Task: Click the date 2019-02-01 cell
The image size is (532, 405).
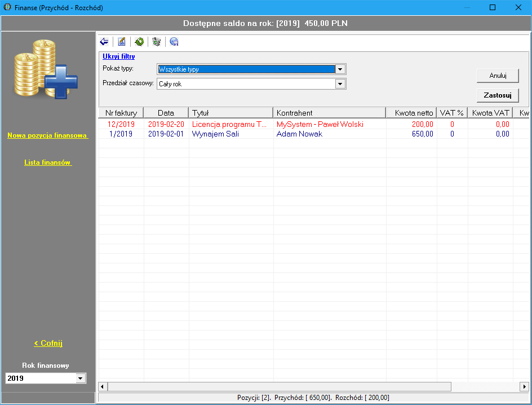Action: 166,134
